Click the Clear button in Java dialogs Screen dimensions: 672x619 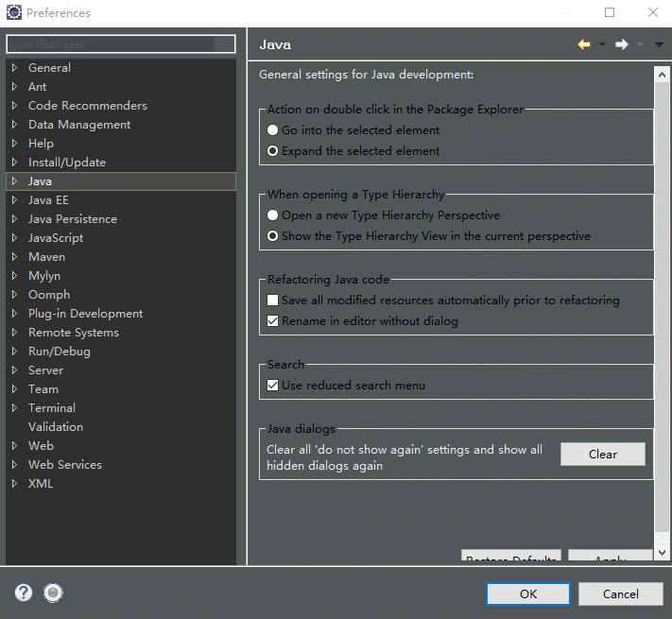click(603, 454)
